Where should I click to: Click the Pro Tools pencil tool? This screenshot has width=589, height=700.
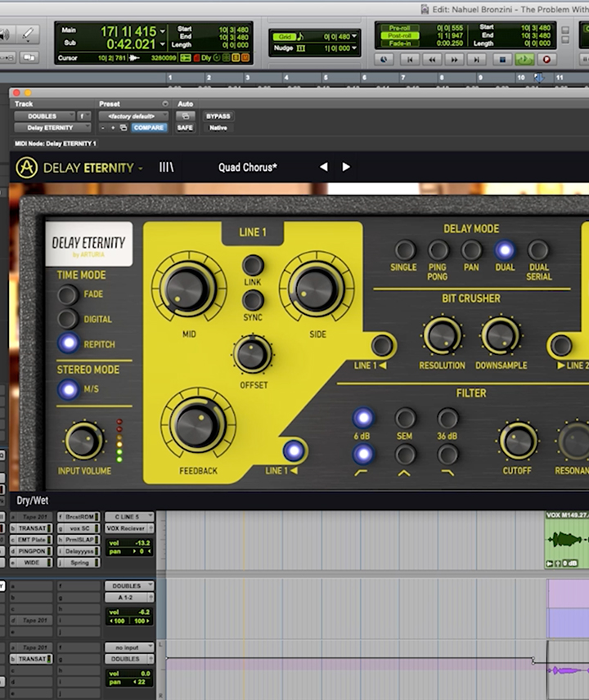(x=28, y=34)
